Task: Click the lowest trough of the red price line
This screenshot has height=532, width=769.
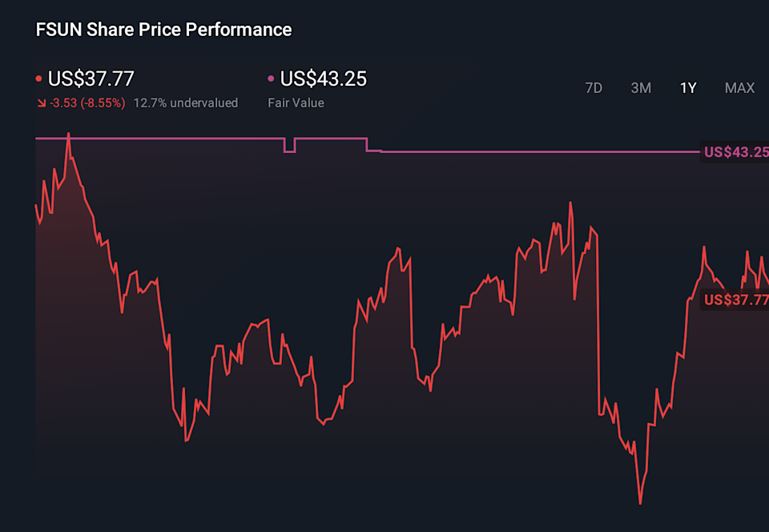Action: click(640, 502)
